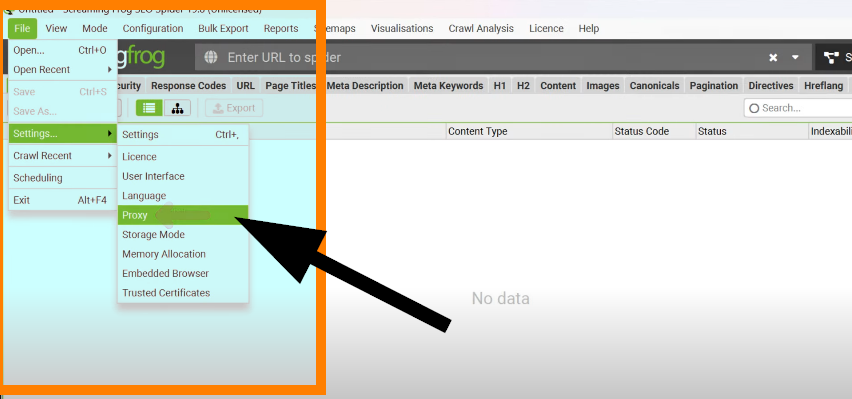Switch to the Response Codes tab
This screenshot has width=852, height=399.
point(189,85)
